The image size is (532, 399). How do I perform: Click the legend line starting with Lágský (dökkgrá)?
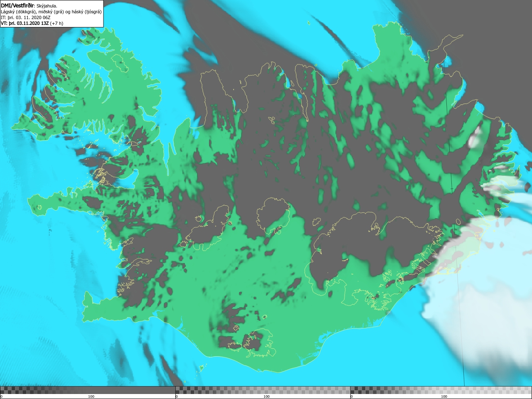(x=51, y=12)
